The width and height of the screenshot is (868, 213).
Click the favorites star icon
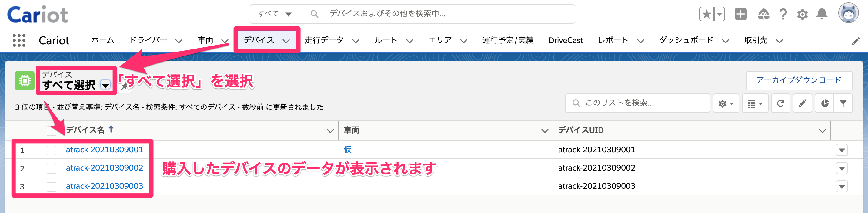click(706, 14)
